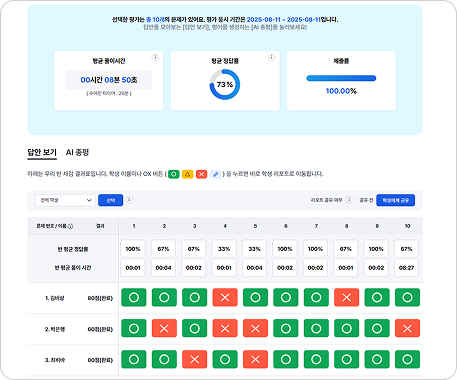Click info icon next to 리포트 공유 여부
Viewport: 457px width, 380px height.
(x=349, y=200)
